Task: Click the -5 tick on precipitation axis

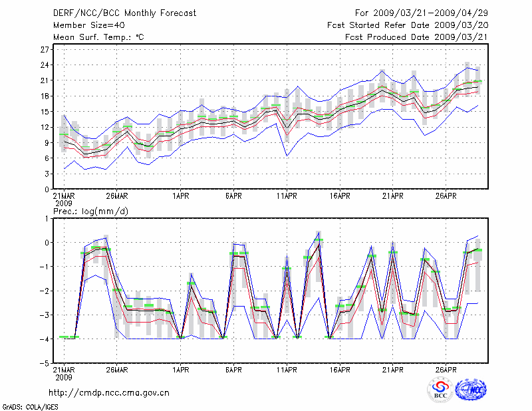Action: tap(46, 363)
